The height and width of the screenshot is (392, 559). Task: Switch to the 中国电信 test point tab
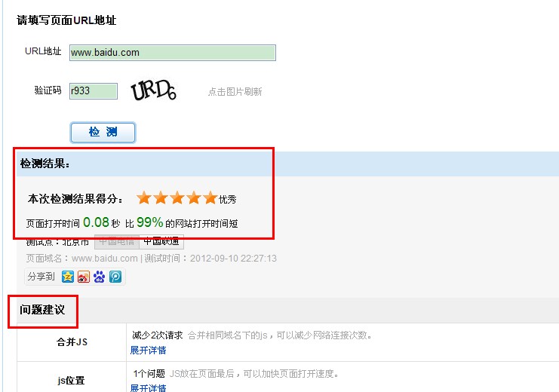[x=117, y=242]
